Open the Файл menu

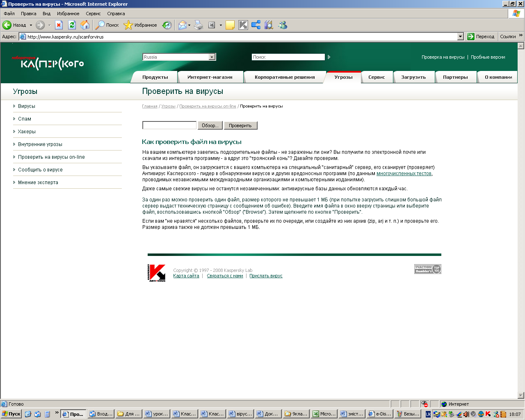(x=9, y=14)
